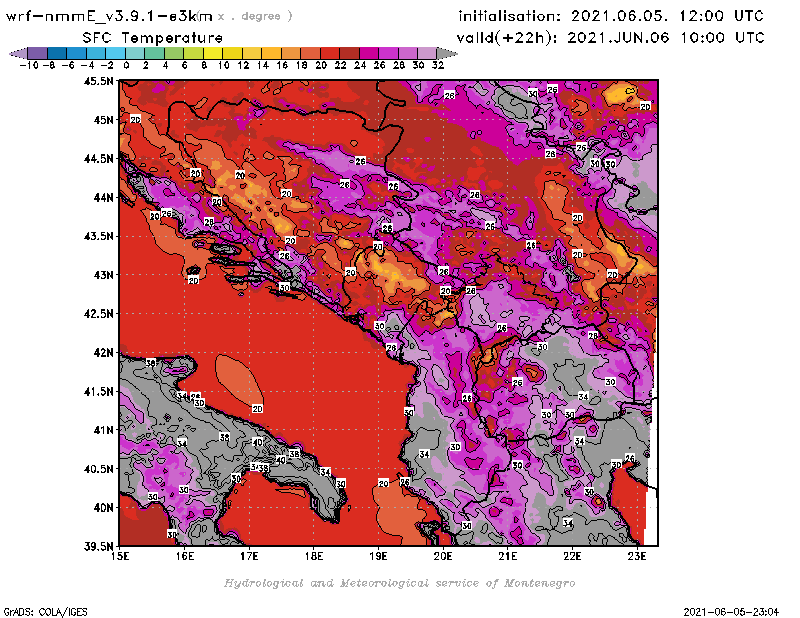Click the 'initialisation: 2021.06.05. 12:00 UTC' line

pos(611,16)
